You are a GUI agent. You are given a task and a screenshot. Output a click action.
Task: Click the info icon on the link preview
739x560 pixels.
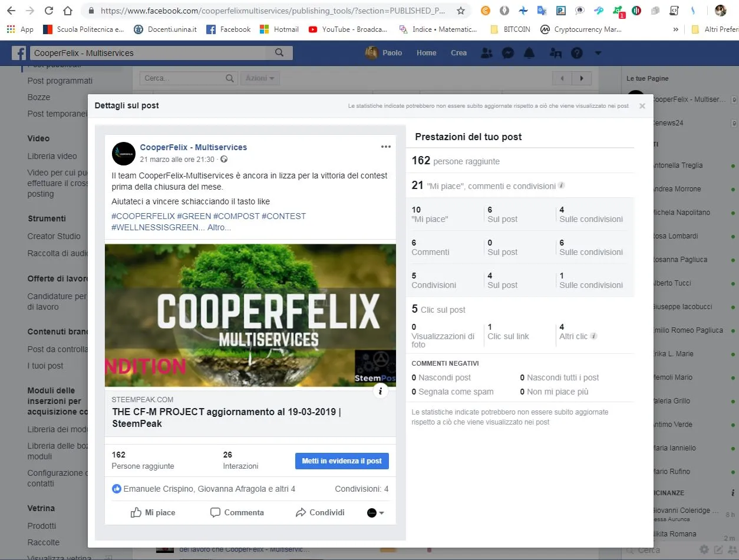[381, 390]
